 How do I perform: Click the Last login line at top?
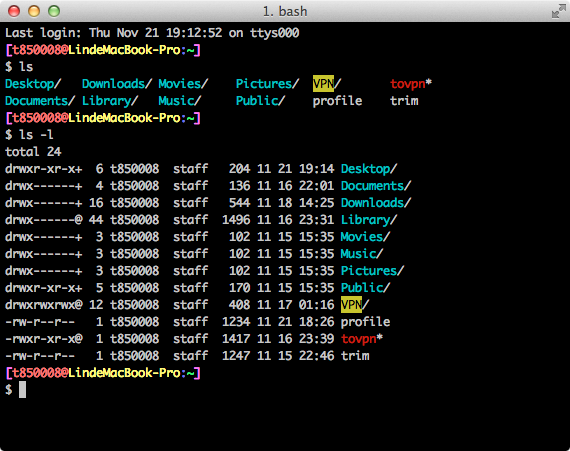(152, 33)
